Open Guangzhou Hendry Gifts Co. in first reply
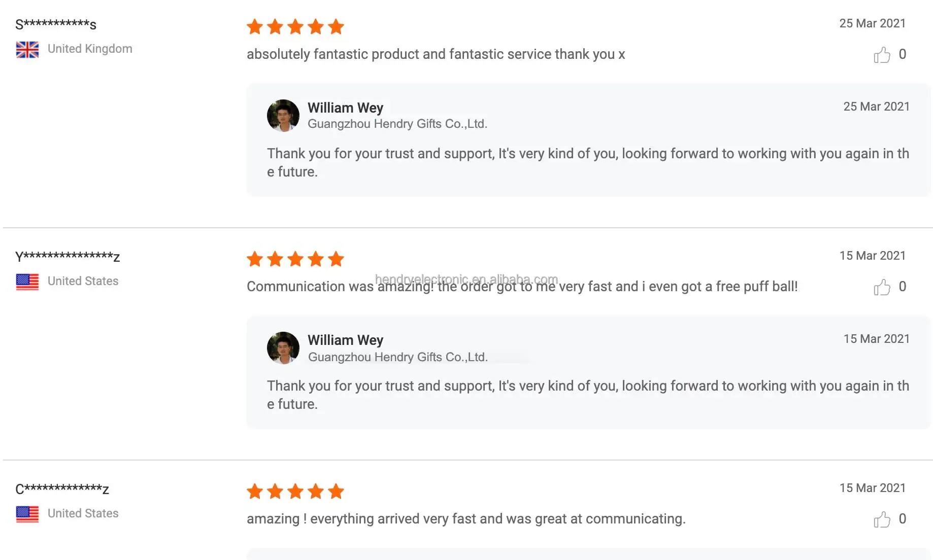The image size is (933, 560). click(x=397, y=124)
